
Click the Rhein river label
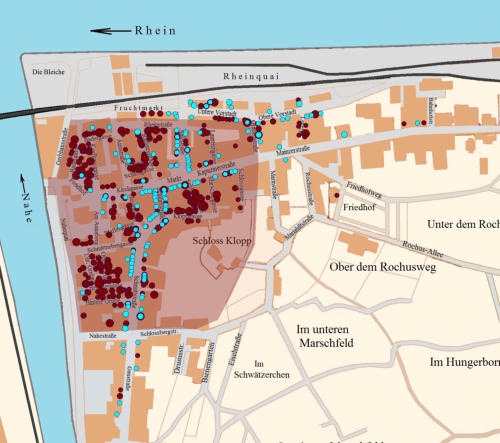[155, 31]
